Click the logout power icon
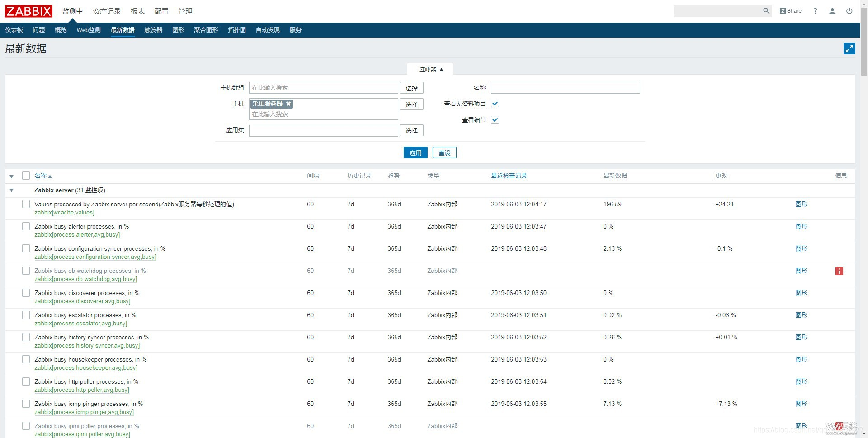This screenshot has height=438, width=868. point(849,11)
